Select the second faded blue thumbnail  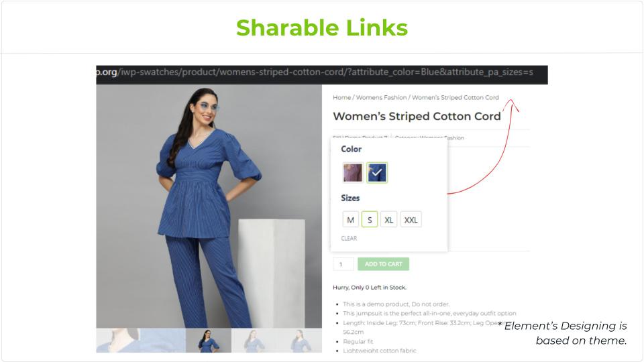164,341
